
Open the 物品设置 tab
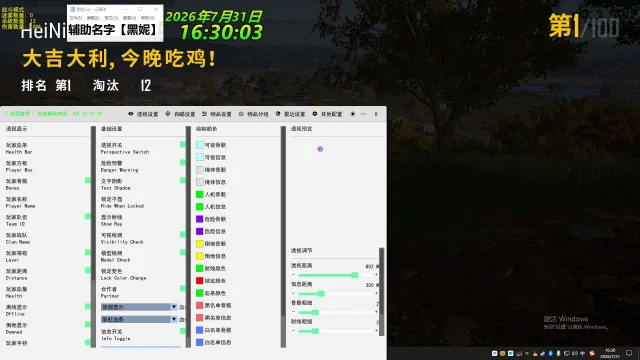(217, 114)
